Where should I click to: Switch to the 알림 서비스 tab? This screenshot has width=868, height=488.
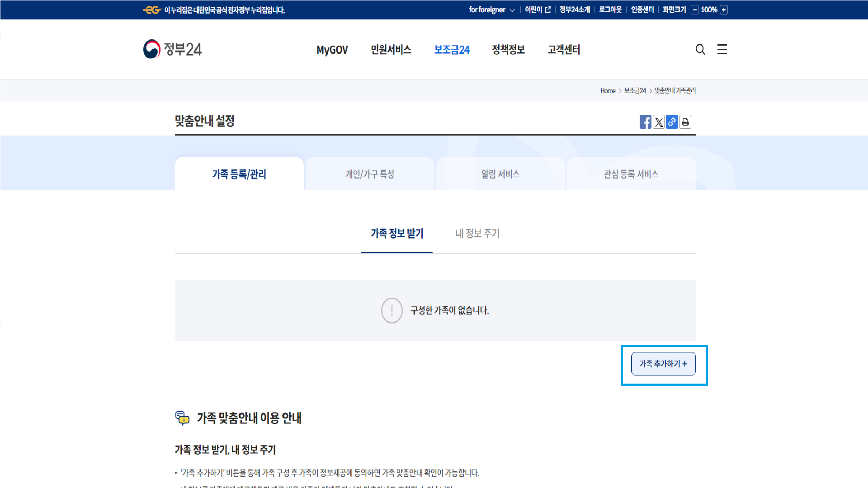coord(500,174)
